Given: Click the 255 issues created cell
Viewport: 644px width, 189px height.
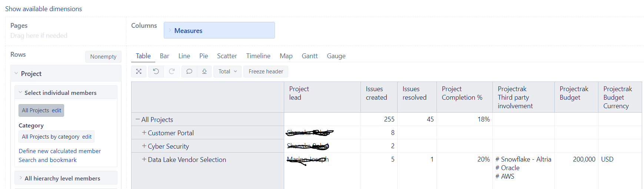Looking at the screenshot, I should click(379, 119).
